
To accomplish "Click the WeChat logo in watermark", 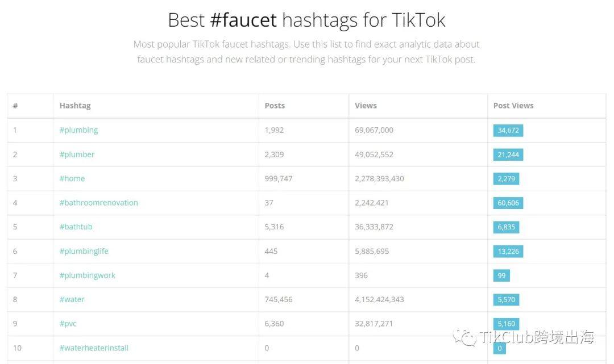I will (464, 338).
